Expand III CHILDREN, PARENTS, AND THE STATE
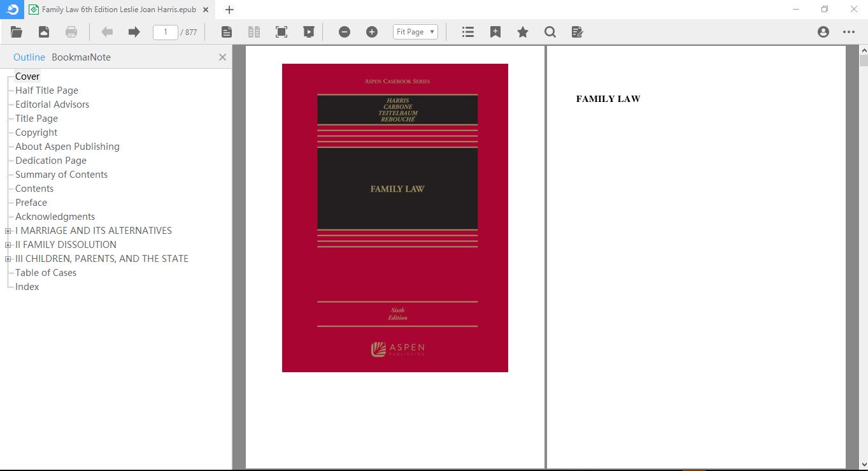 8,259
